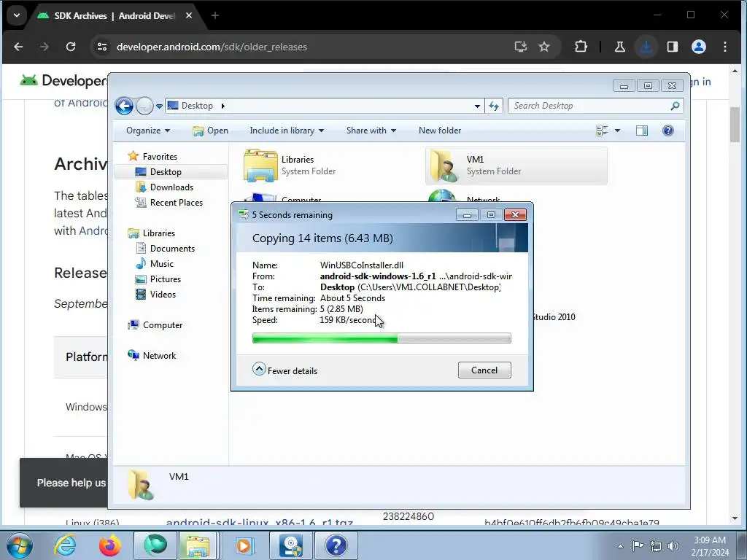
Task: Click the Chrome page vertical scrollbar thumb
Action: (x=734, y=125)
